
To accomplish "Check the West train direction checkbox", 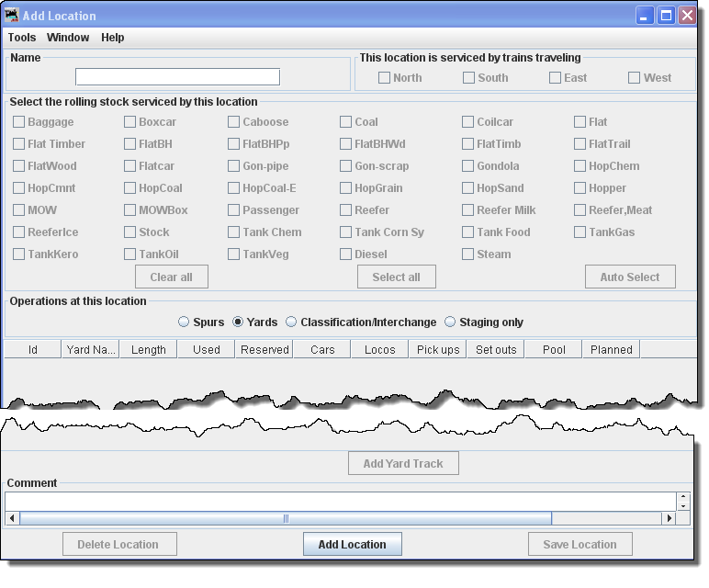I will coord(635,78).
